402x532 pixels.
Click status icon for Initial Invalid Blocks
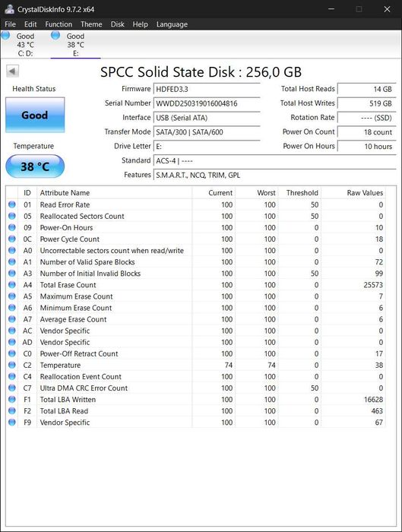(12, 273)
